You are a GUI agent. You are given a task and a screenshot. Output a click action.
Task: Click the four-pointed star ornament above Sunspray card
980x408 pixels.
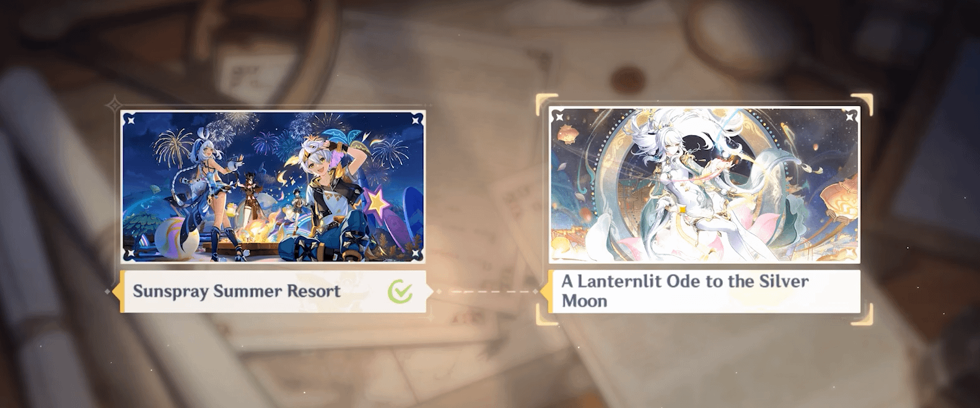point(114,104)
